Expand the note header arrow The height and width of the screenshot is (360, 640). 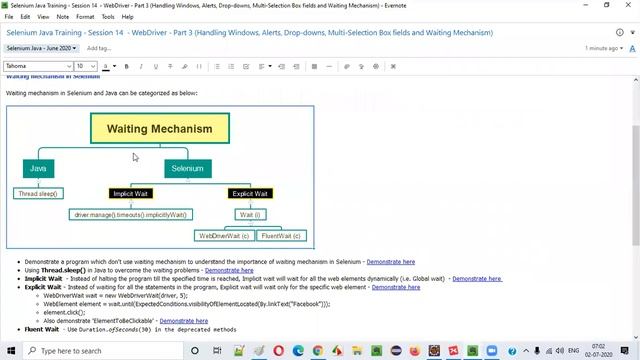[x=633, y=32]
